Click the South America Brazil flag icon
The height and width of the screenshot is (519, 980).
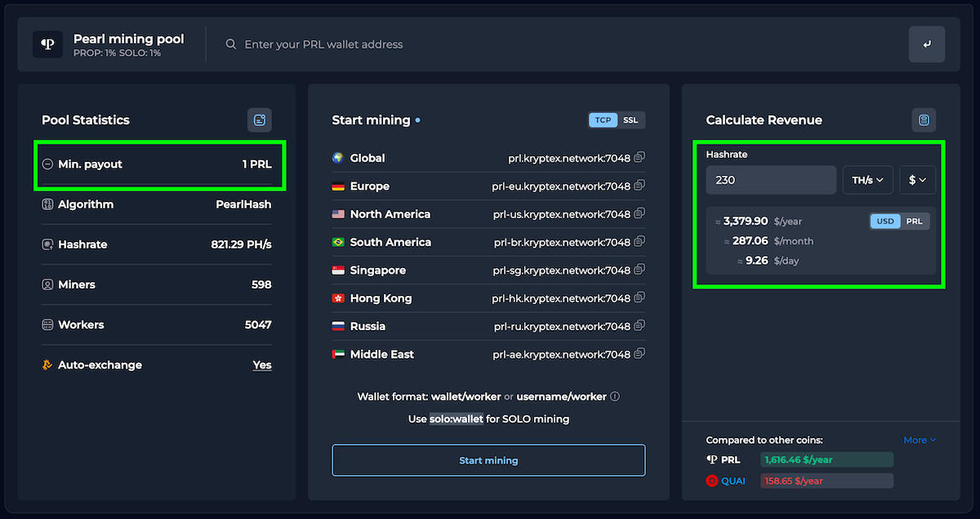tap(338, 242)
